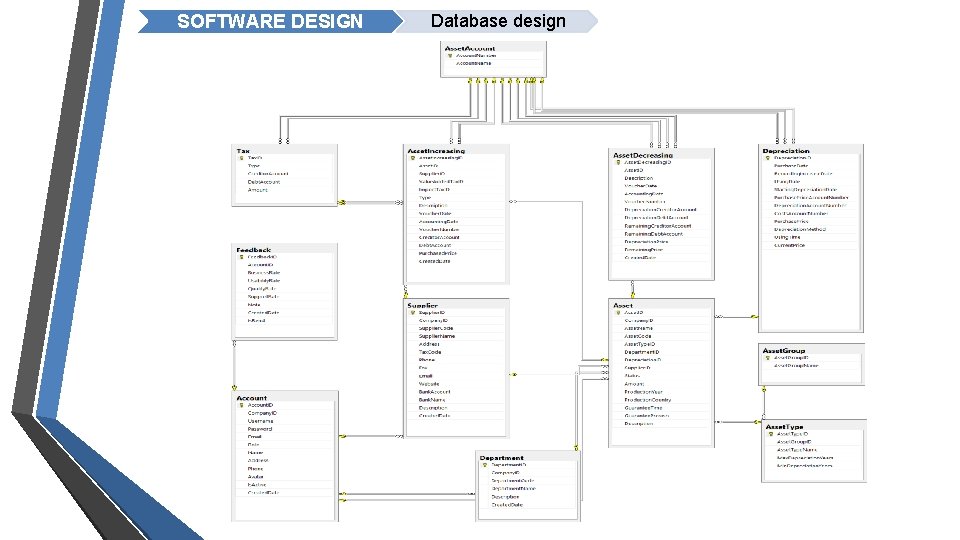Click the SupplierCode column in Supplier table
This screenshot has height=540, width=960.
(x=436, y=329)
